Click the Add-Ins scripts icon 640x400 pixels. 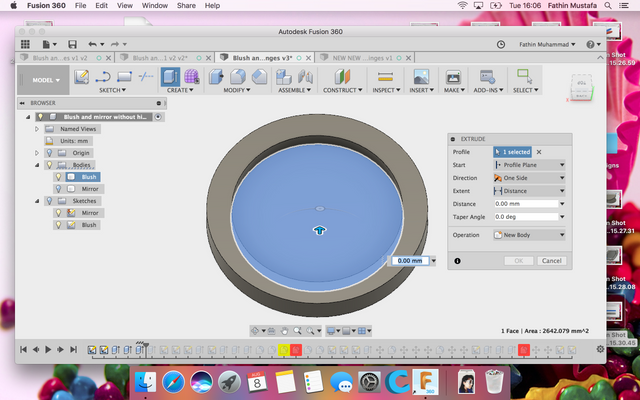[487, 77]
